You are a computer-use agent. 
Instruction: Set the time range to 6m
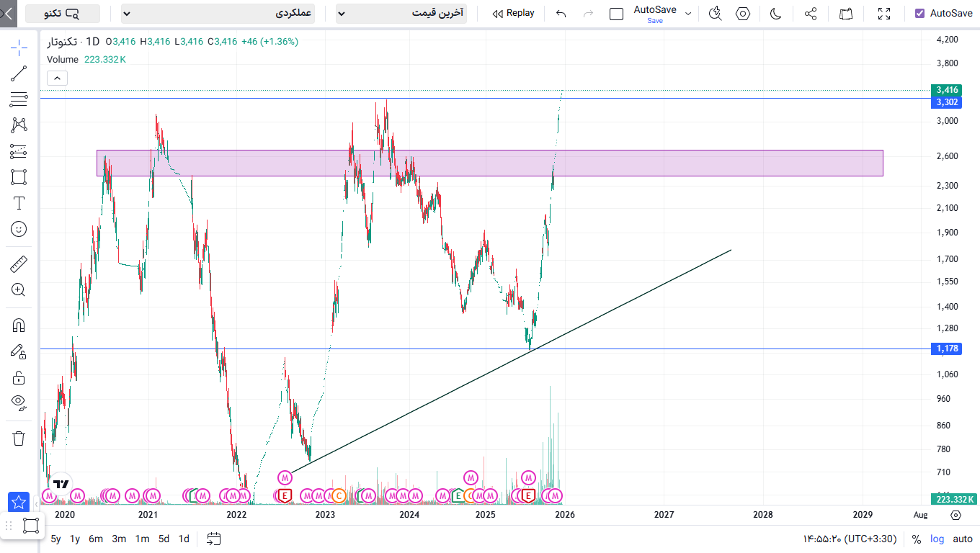pos(96,539)
